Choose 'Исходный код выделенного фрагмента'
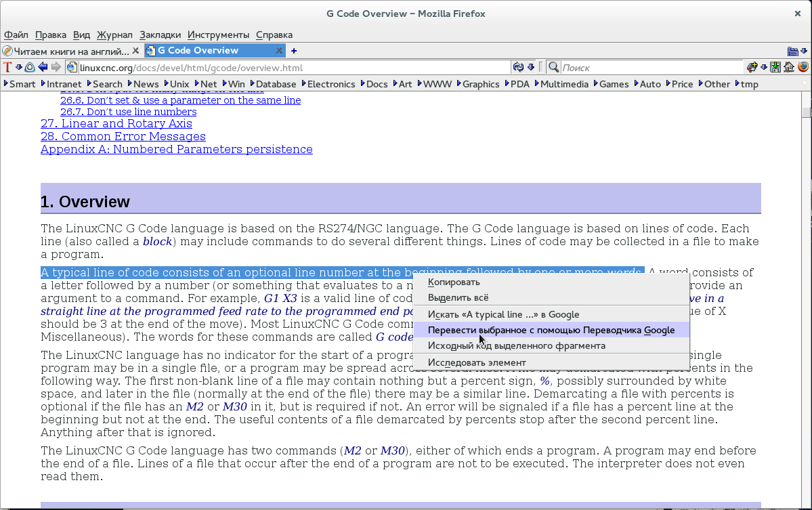Image resolution: width=812 pixels, height=510 pixels. tap(551, 345)
